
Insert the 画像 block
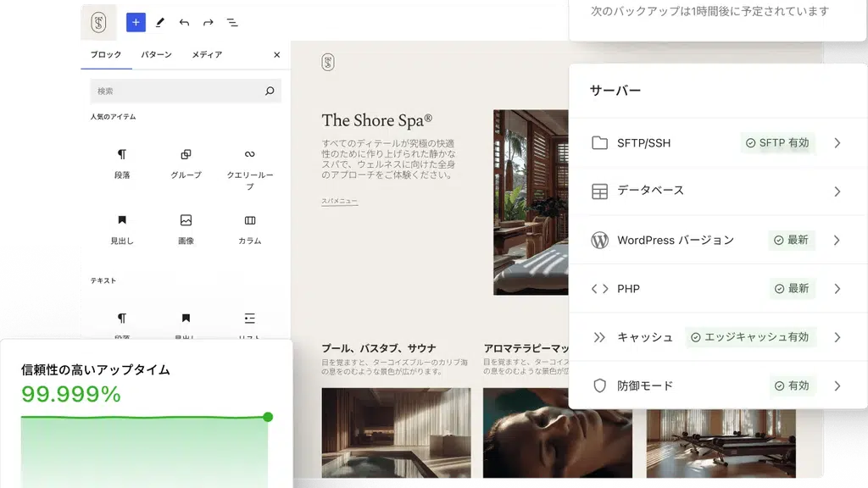point(186,230)
